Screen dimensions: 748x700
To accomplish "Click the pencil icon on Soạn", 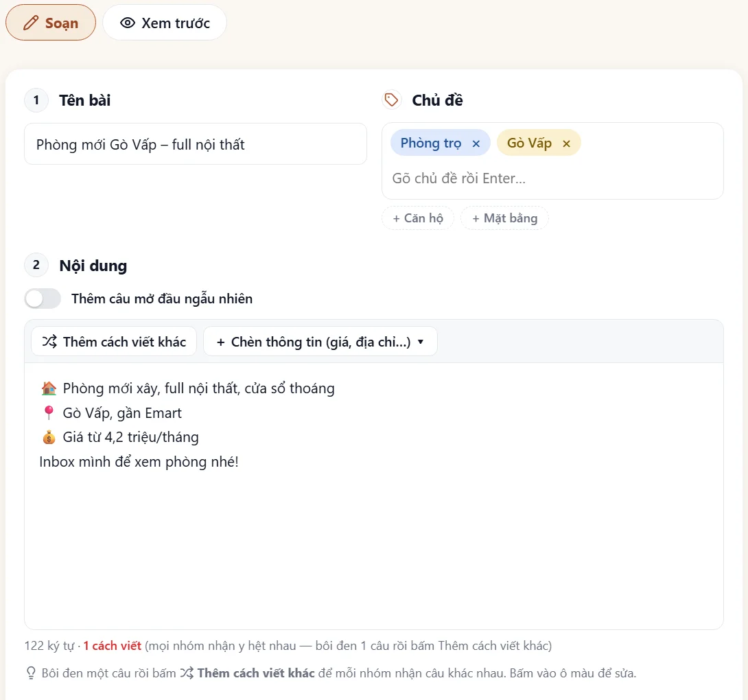I will (x=31, y=23).
